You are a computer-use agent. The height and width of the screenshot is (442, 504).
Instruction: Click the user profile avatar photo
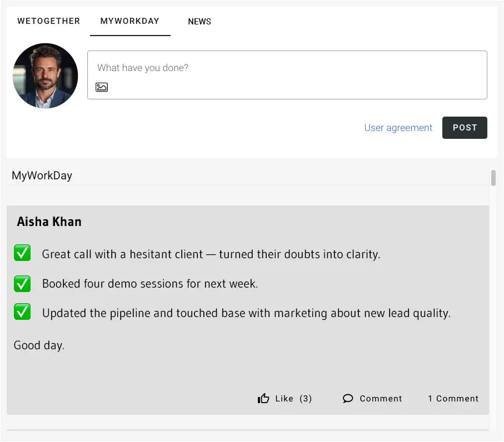point(45,76)
